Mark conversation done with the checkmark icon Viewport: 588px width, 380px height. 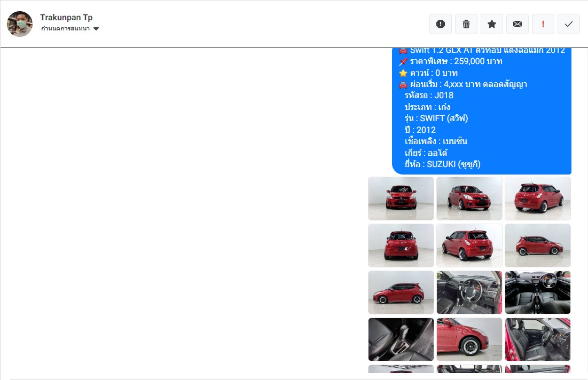(569, 25)
